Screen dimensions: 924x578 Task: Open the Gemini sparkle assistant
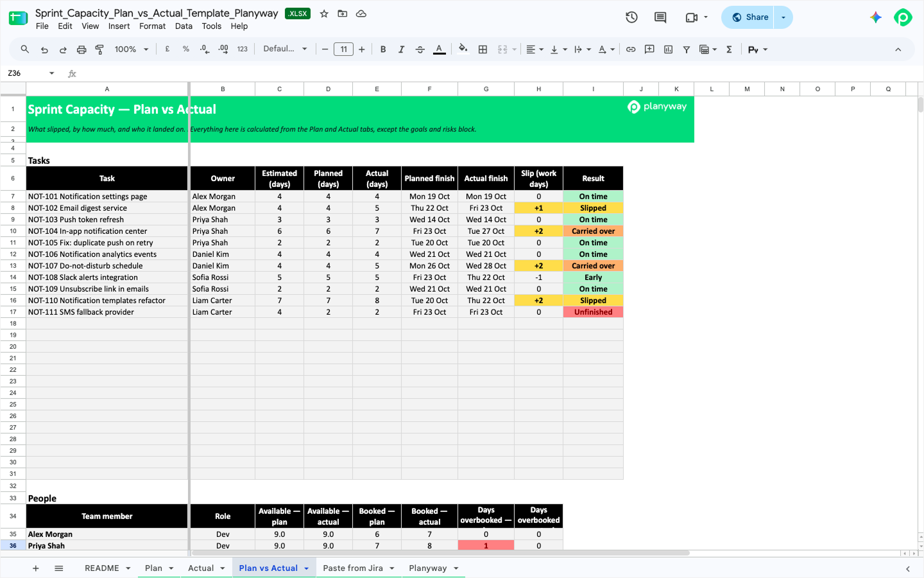876,17
